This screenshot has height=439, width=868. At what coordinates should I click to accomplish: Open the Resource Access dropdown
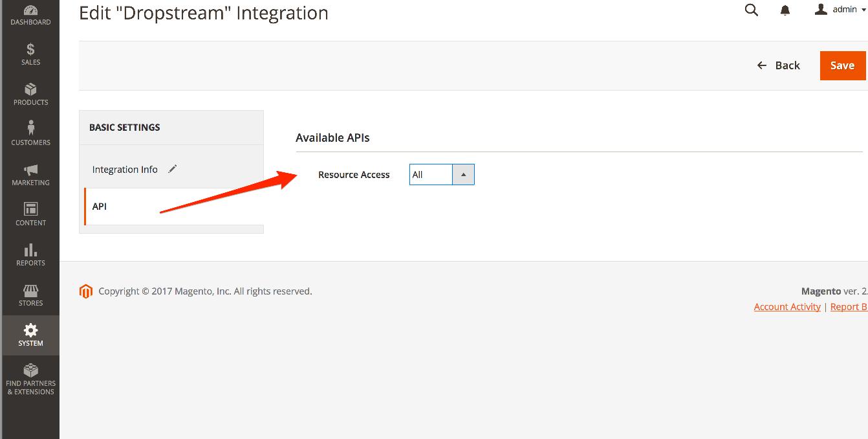[x=442, y=175]
